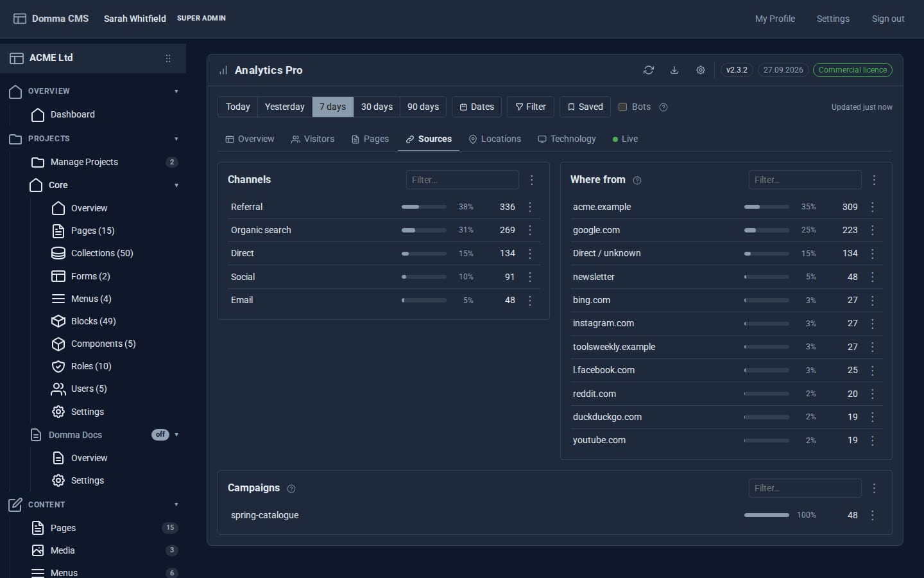Image resolution: width=924 pixels, height=578 pixels.
Task: Collapse the Overview sidebar section
Action: [x=176, y=91]
